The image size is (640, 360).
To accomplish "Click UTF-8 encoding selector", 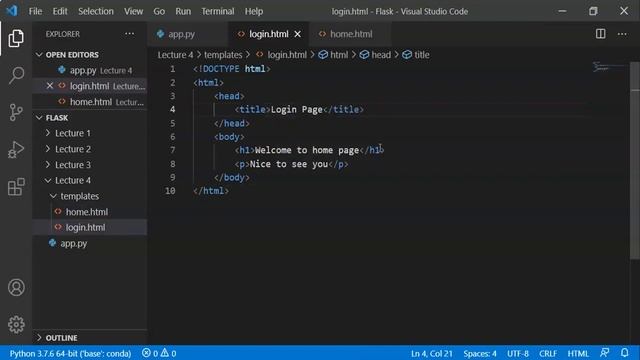I will (518, 353).
